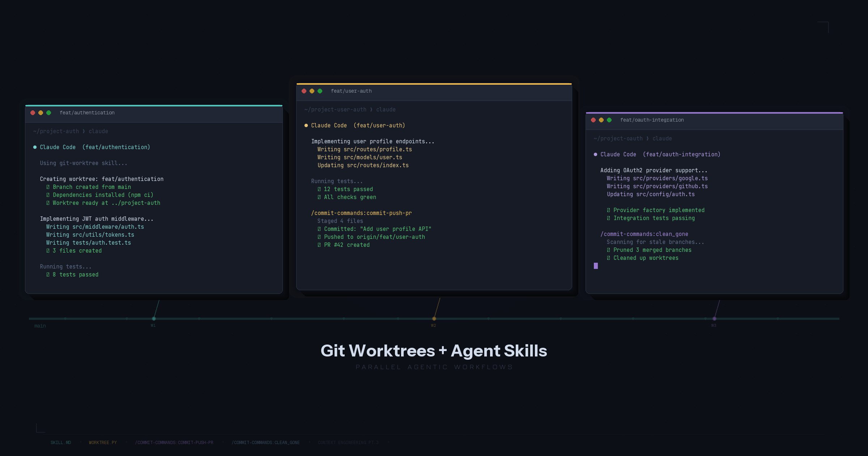Maximize the feat/user-auth terminal with green dot

320,91
